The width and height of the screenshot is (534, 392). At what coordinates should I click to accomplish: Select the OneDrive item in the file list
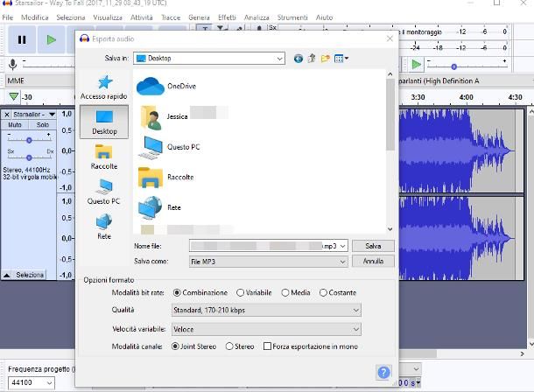(x=166, y=86)
